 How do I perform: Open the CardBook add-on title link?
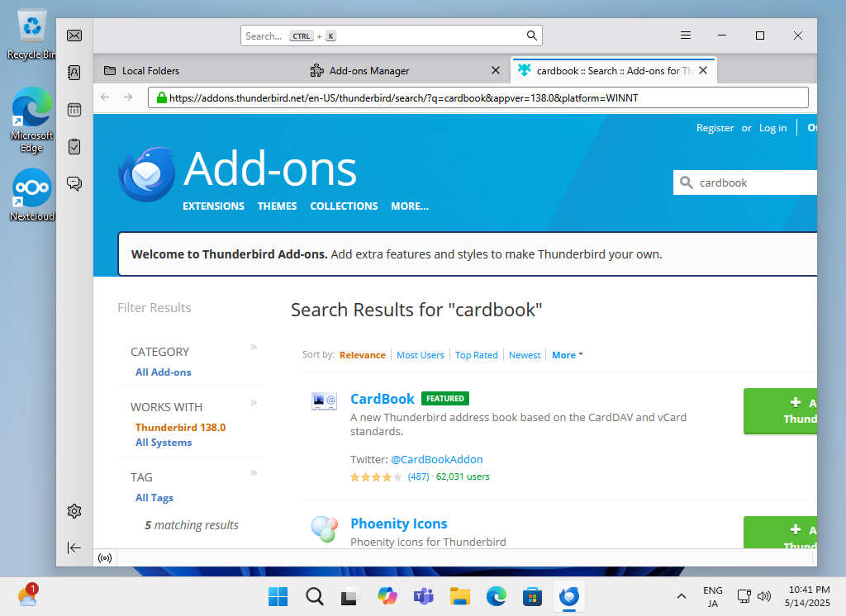382,399
